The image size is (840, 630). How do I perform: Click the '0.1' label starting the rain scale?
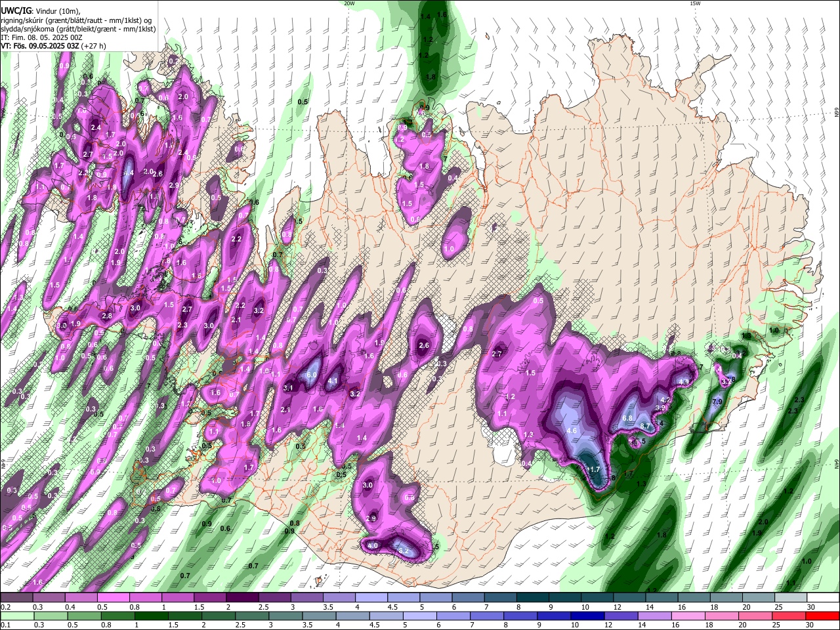5,625
